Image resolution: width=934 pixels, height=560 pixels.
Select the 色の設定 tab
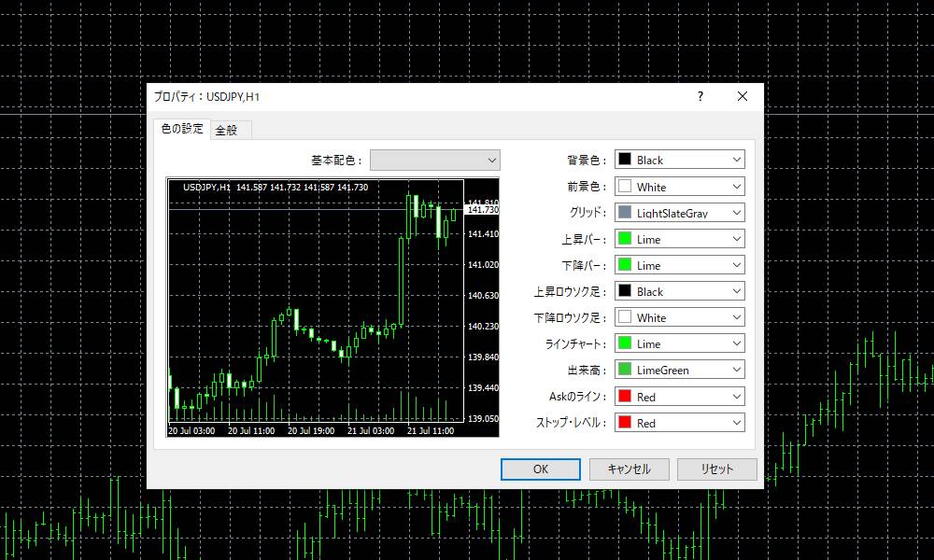(183, 129)
